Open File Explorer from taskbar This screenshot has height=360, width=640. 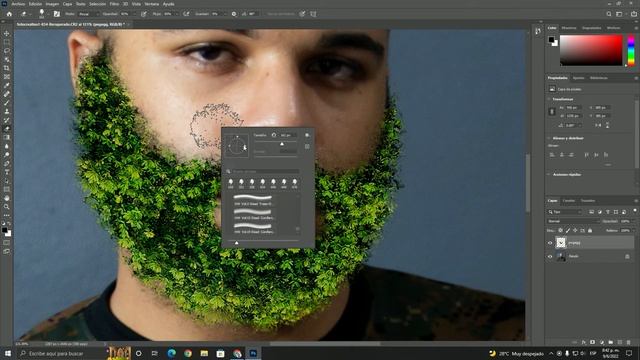(204, 353)
